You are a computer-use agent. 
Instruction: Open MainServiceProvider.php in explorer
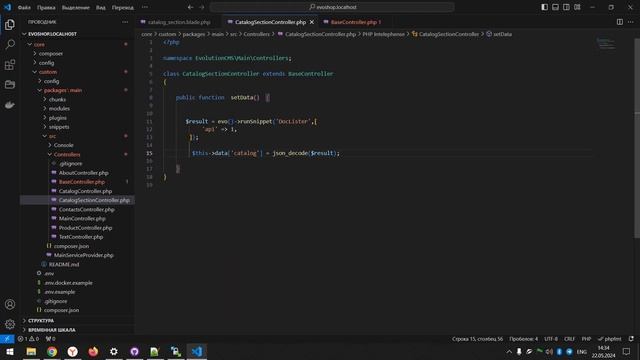77,255
